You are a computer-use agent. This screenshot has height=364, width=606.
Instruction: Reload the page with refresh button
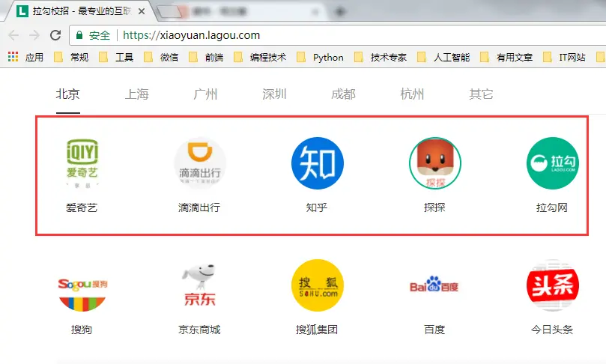coord(55,35)
